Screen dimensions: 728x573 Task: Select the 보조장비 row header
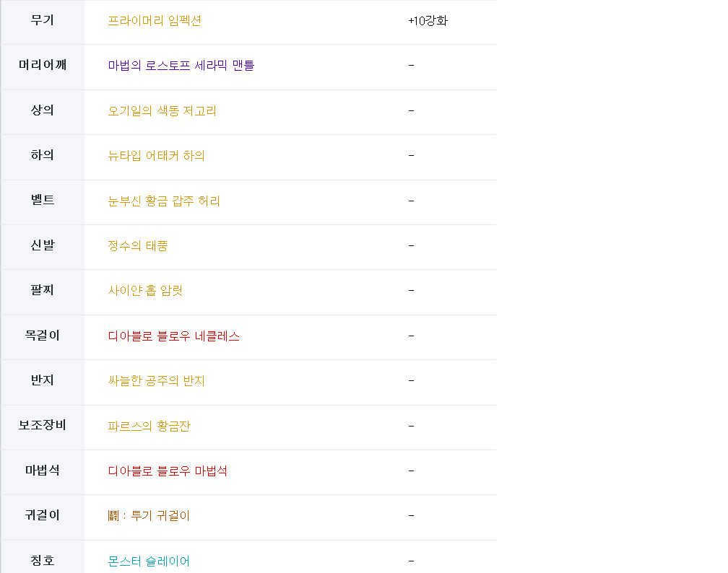point(43,426)
